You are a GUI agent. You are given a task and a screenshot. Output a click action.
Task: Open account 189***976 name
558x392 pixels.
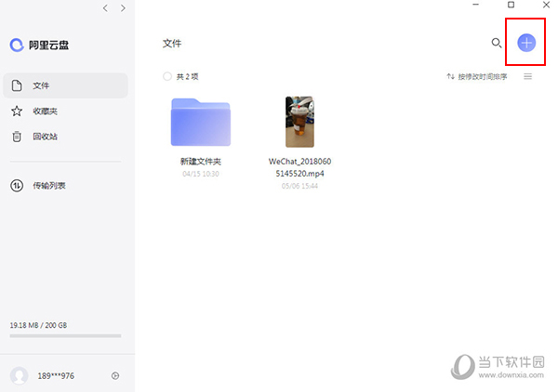[56, 375]
